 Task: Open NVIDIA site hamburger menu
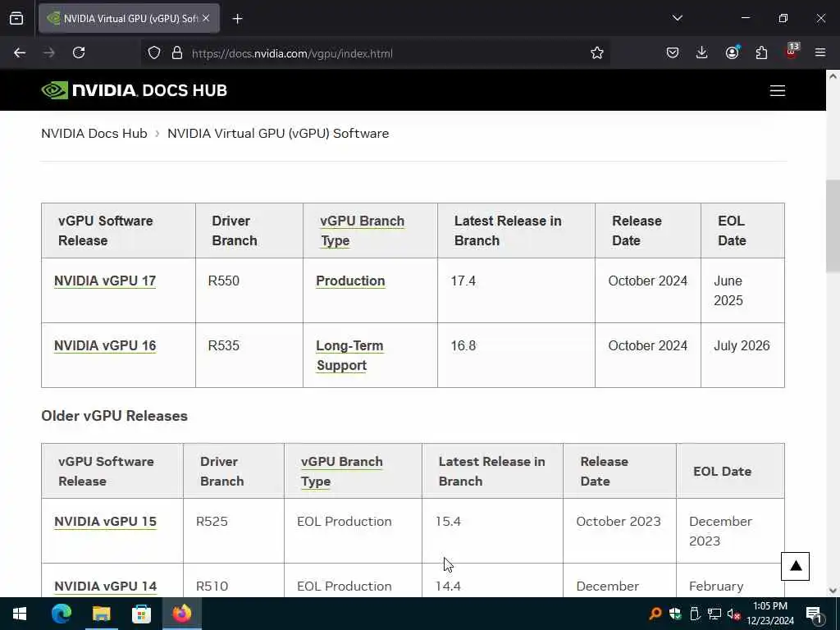tap(778, 90)
